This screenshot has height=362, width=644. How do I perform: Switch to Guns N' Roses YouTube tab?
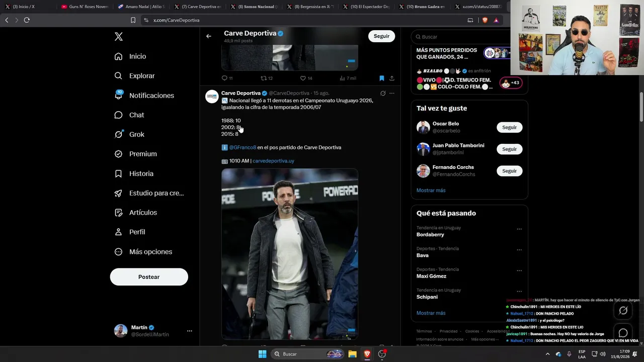(x=85, y=7)
